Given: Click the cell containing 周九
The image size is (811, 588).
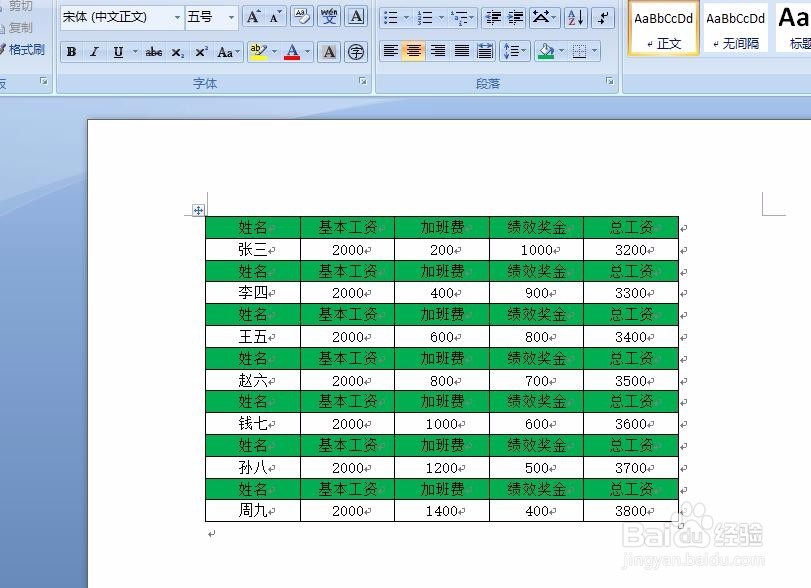Looking at the screenshot, I should pos(253,511).
